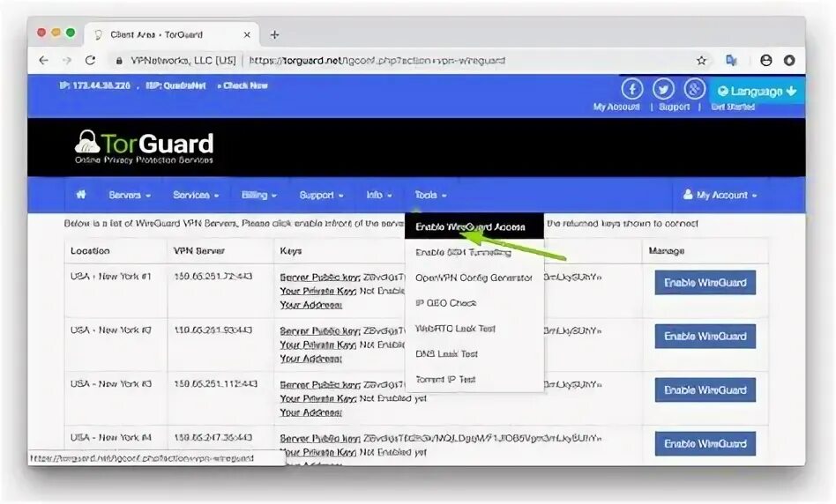836x504 pixels.
Task: Go back with the browser back arrow
Action: (x=44, y=61)
